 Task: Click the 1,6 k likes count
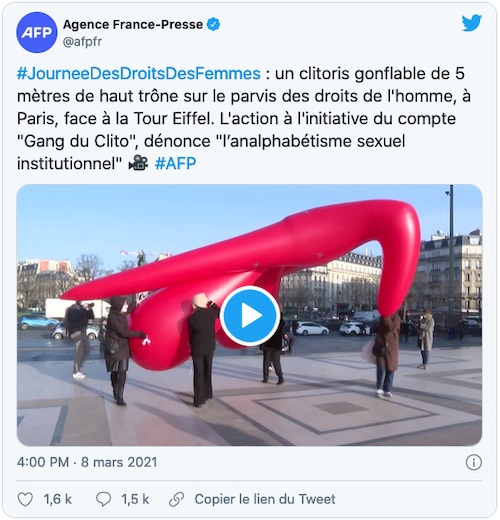(58, 499)
